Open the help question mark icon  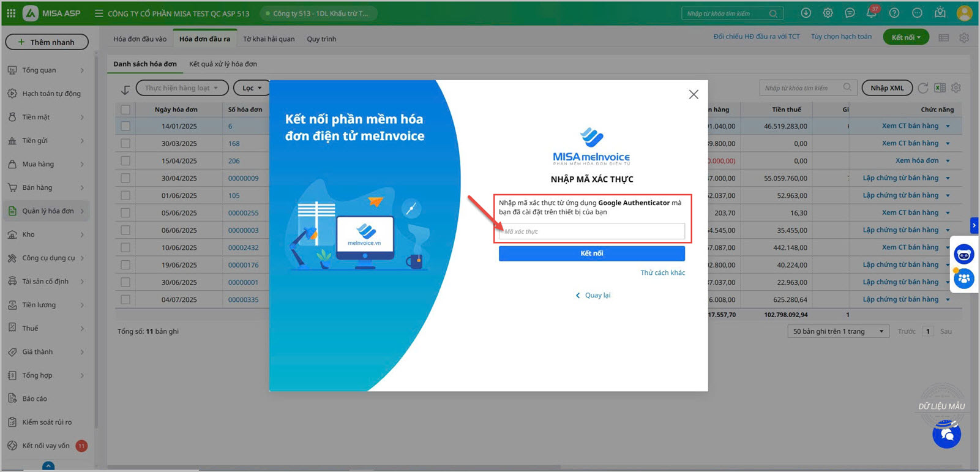pos(894,13)
